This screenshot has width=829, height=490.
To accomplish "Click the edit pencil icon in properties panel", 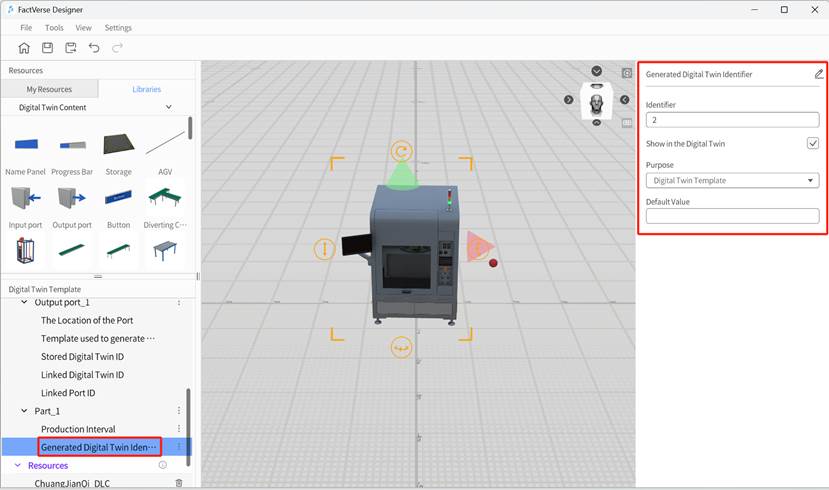I will [818, 74].
